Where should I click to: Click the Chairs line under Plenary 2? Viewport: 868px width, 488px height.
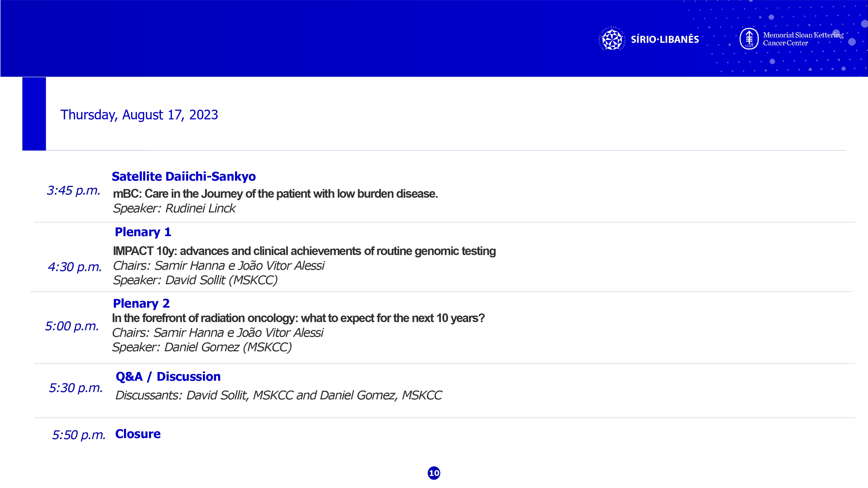[218, 333]
